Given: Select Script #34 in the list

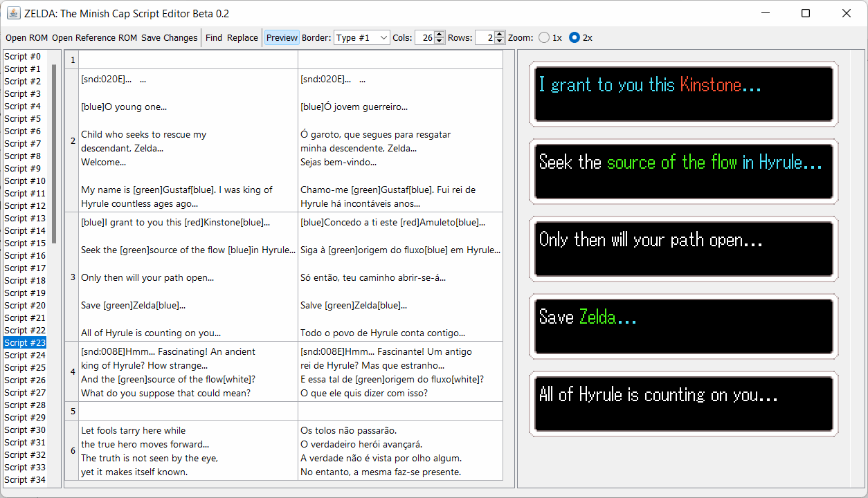Looking at the screenshot, I should [25, 480].
